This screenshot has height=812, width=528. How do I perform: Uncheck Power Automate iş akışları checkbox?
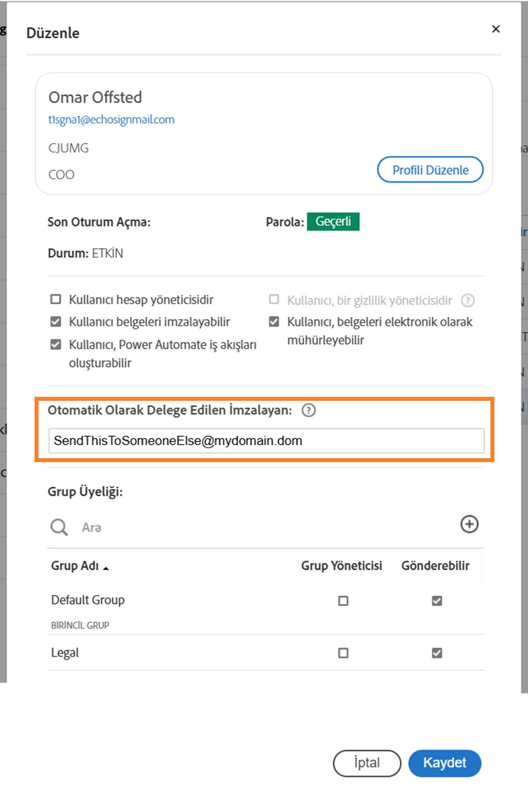[x=56, y=344]
